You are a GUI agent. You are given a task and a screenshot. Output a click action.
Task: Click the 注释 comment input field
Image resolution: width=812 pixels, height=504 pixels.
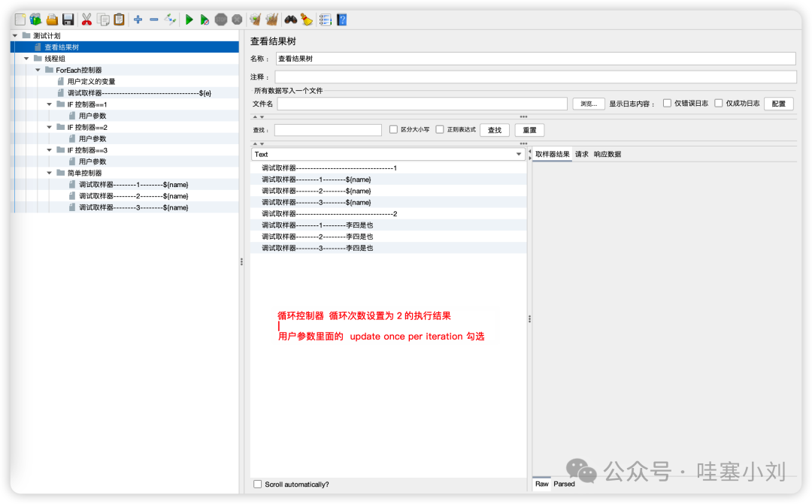535,77
